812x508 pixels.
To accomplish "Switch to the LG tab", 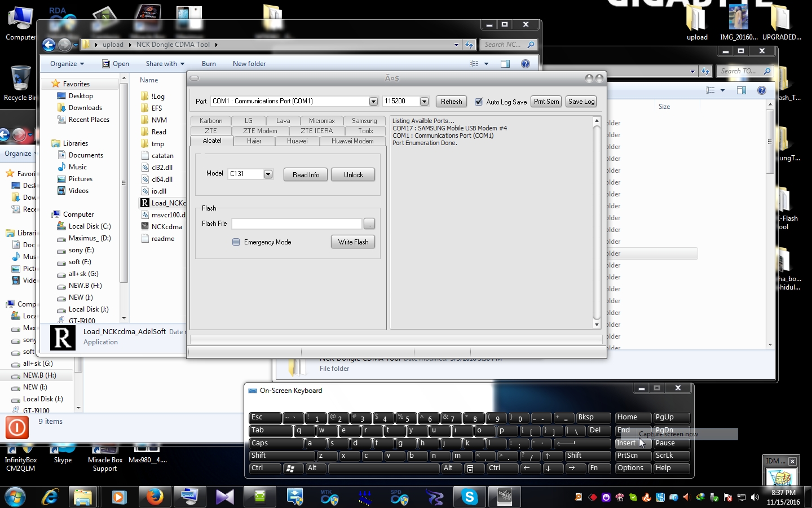I will (x=249, y=121).
